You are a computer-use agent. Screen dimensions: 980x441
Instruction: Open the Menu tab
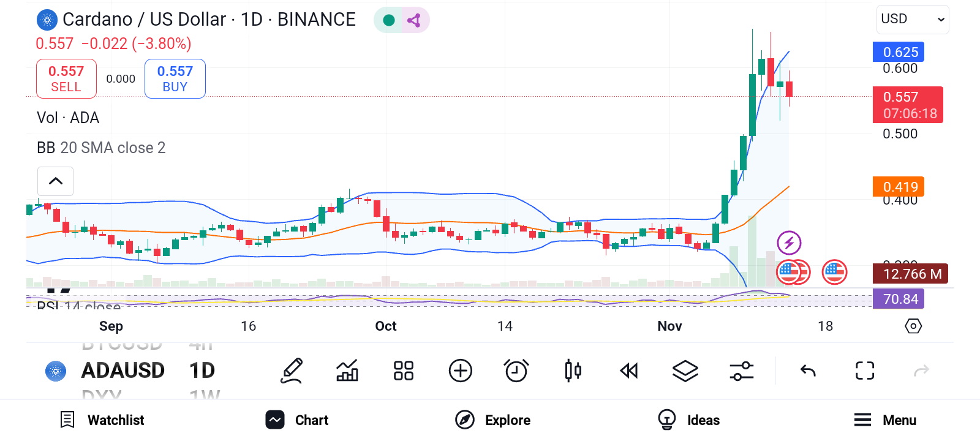tap(885, 420)
